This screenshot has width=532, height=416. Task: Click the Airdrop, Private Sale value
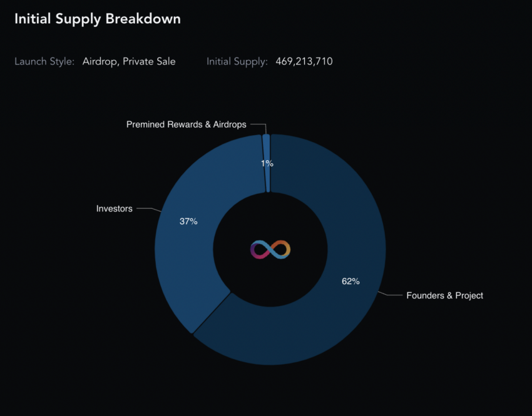click(x=129, y=61)
